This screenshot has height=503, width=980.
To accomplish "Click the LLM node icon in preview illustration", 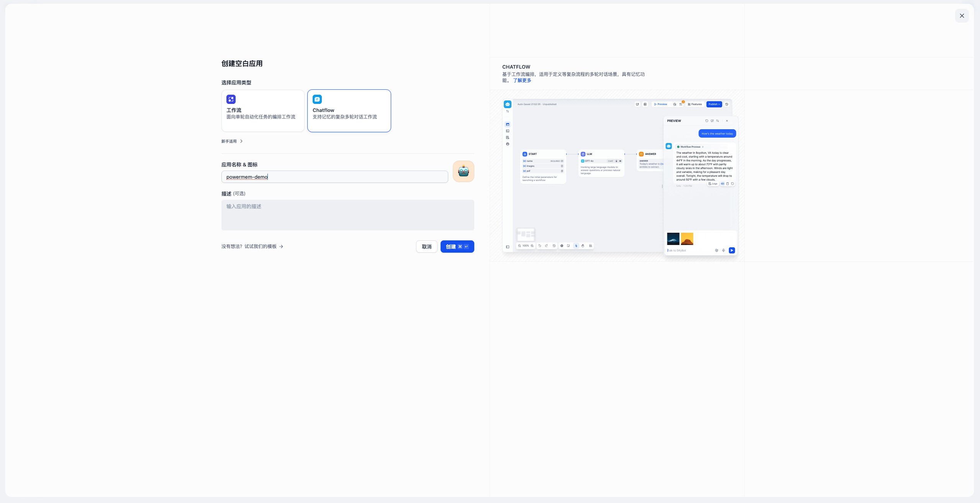I will coord(583,154).
